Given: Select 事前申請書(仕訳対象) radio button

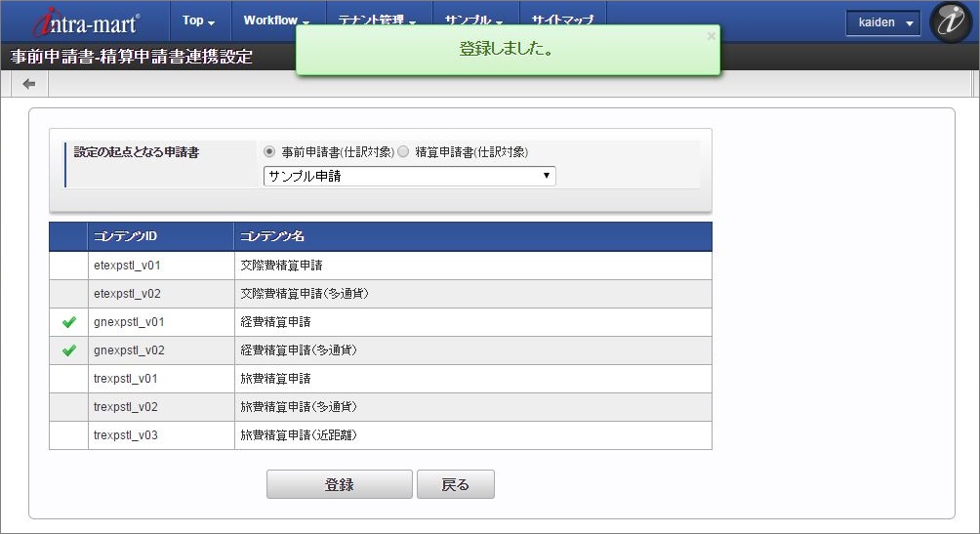Looking at the screenshot, I should pos(269,151).
